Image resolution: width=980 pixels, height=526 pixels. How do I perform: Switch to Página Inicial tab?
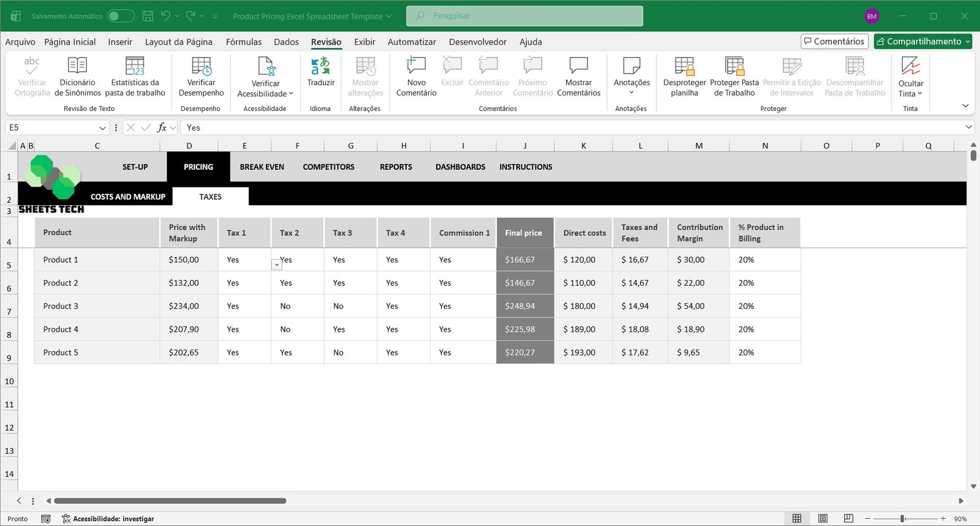pyautogui.click(x=70, y=42)
